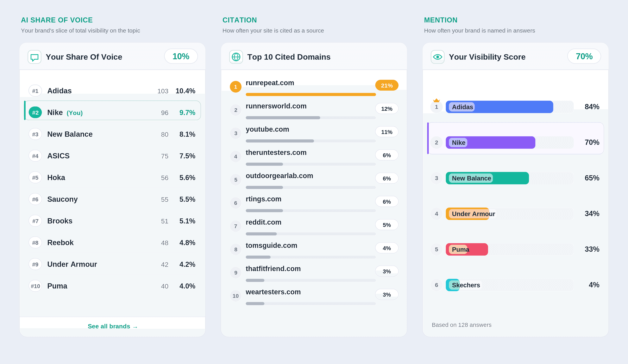The height and width of the screenshot is (364, 628).
Task: Click the #2 green rank badge
Action: pyautogui.click(x=35, y=112)
